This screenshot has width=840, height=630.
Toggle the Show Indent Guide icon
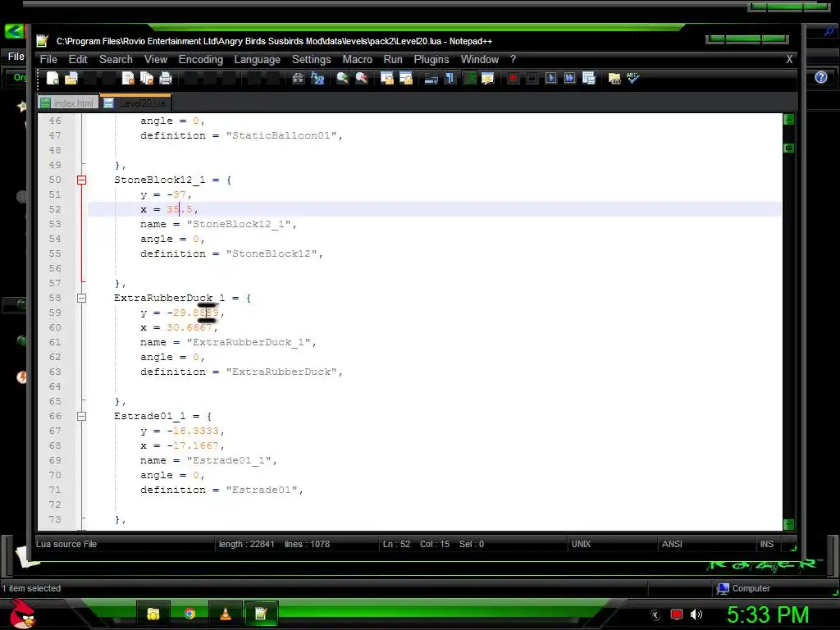point(469,78)
